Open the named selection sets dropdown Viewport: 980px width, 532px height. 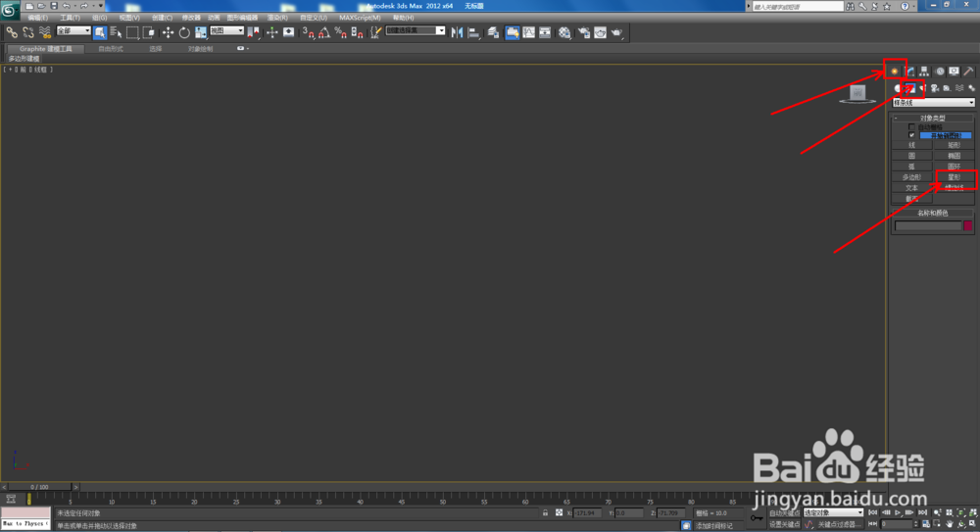click(415, 30)
